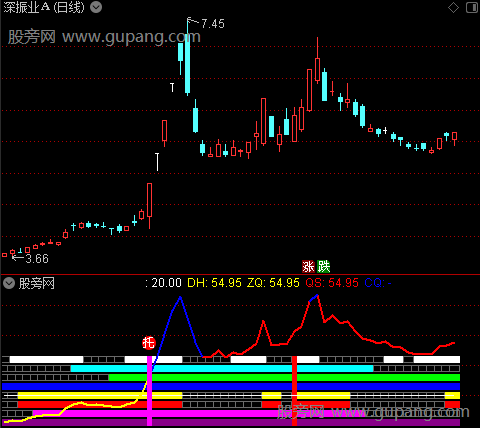
Task: Click the panel layout icon at top right
Action: (x=472, y=7)
